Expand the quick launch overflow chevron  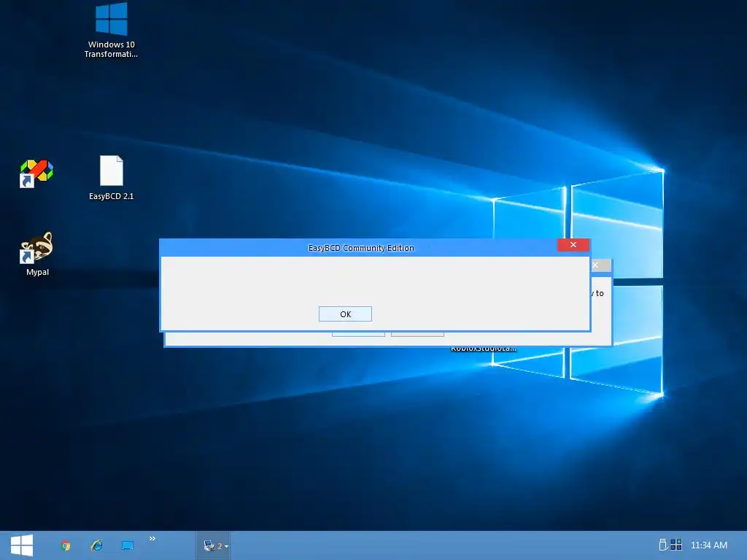point(152,539)
